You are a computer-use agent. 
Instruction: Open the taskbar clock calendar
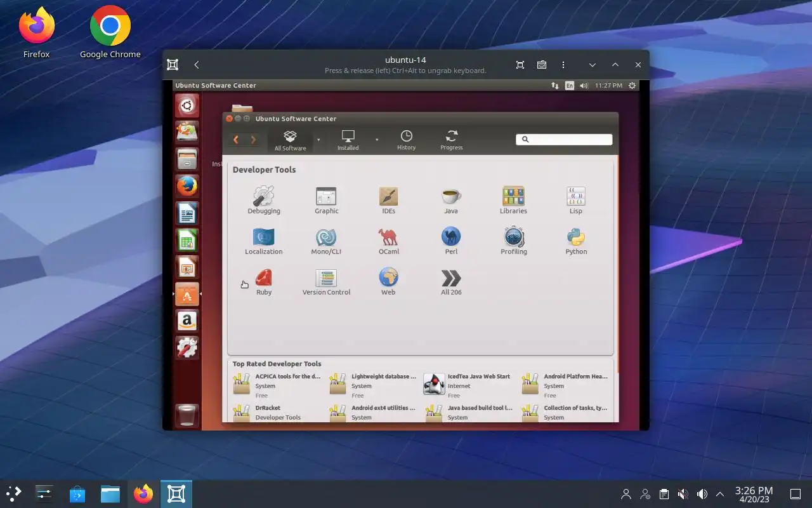coord(754,494)
